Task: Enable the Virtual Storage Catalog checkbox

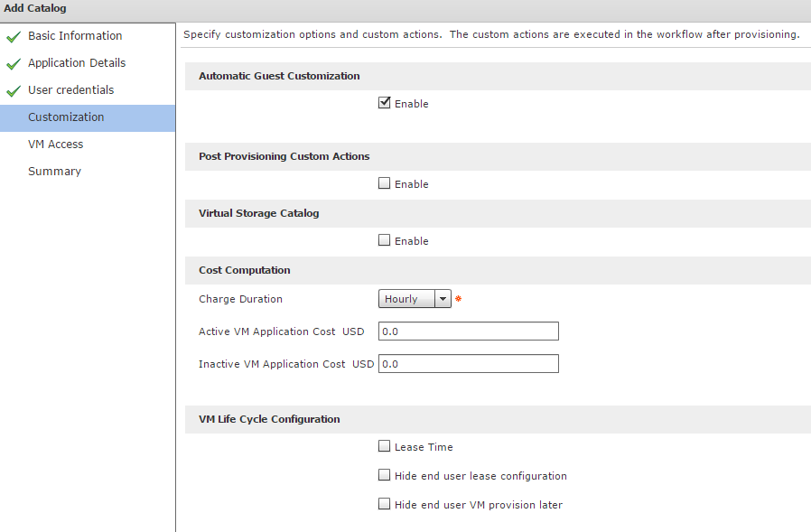Action: (385, 240)
